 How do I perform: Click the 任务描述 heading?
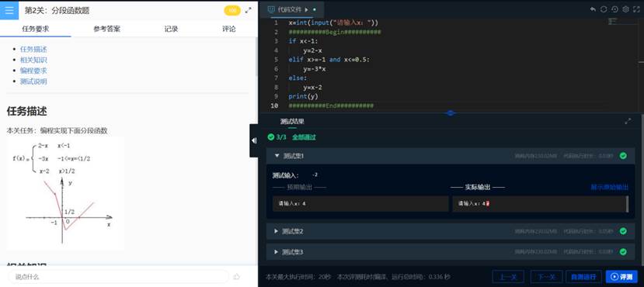(x=26, y=111)
